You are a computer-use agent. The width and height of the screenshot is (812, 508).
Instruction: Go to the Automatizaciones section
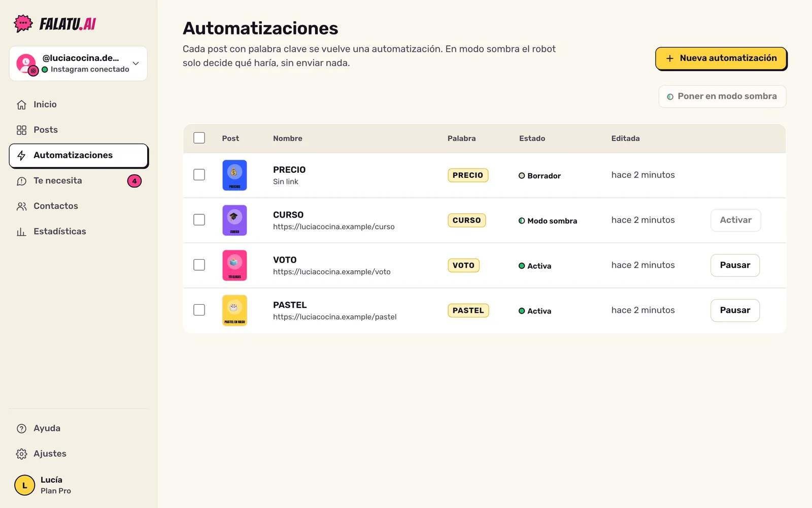pos(79,155)
